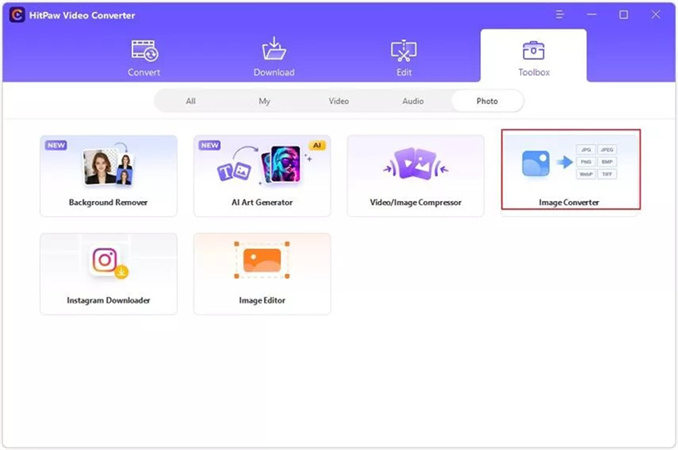This screenshot has height=450, width=678.
Task: Select the Toolbox tab icon
Action: (x=534, y=51)
